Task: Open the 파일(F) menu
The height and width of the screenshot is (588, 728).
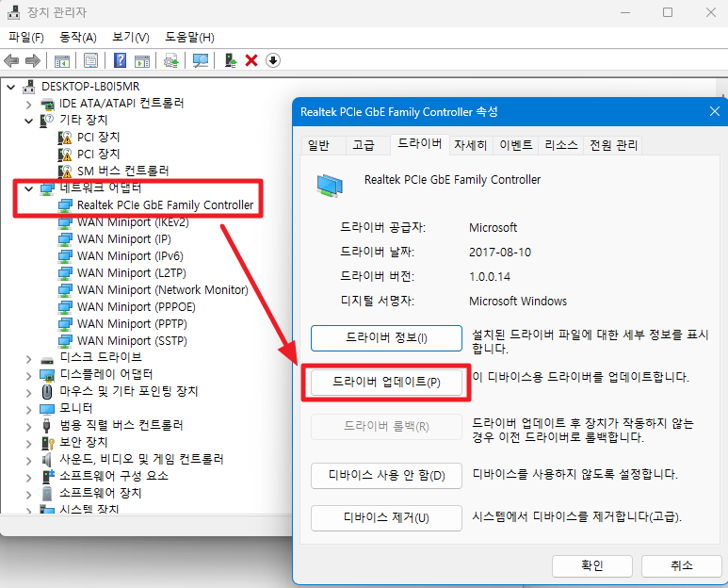Action: (26, 37)
